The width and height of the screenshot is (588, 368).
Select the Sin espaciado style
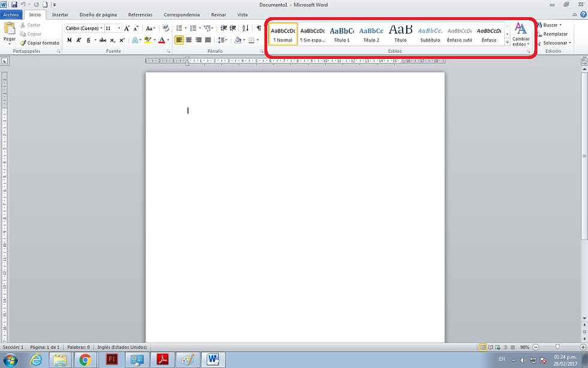pos(313,34)
